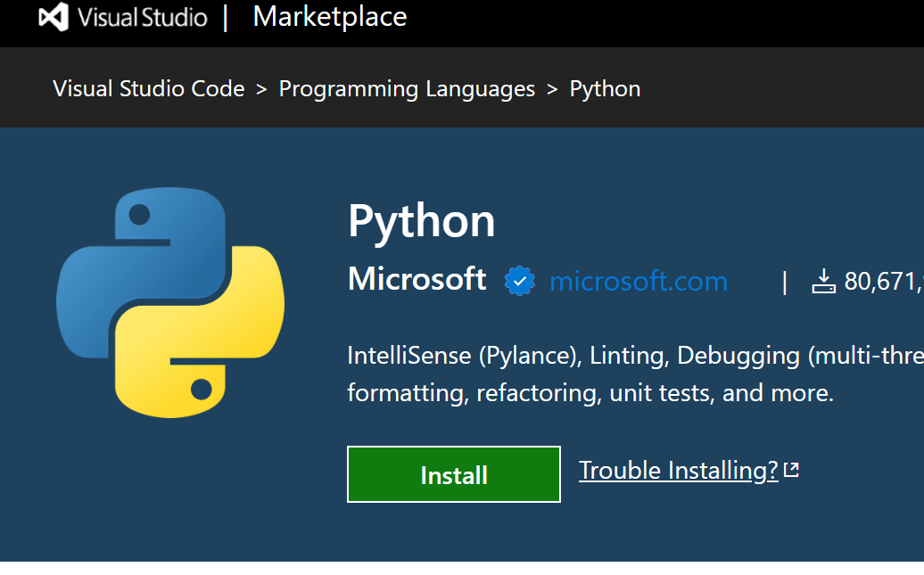924x575 pixels.
Task: Click the green Install button
Action: point(453,474)
